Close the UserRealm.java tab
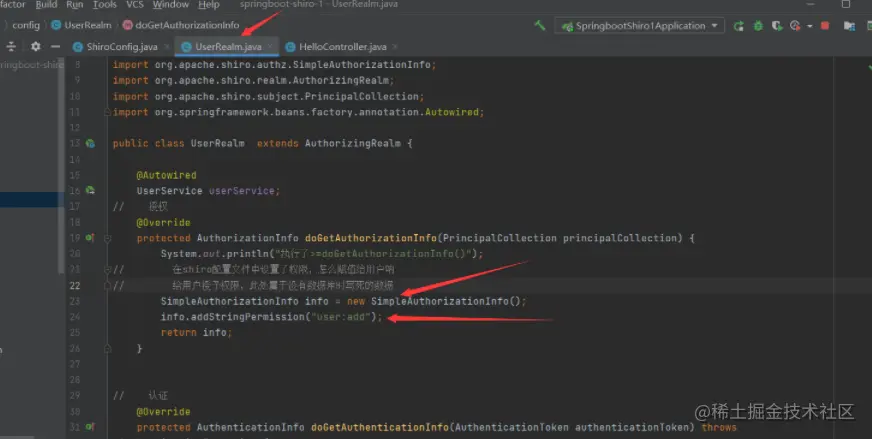Image resolution: width=872 pixels, height=439 pixels. 270,47
